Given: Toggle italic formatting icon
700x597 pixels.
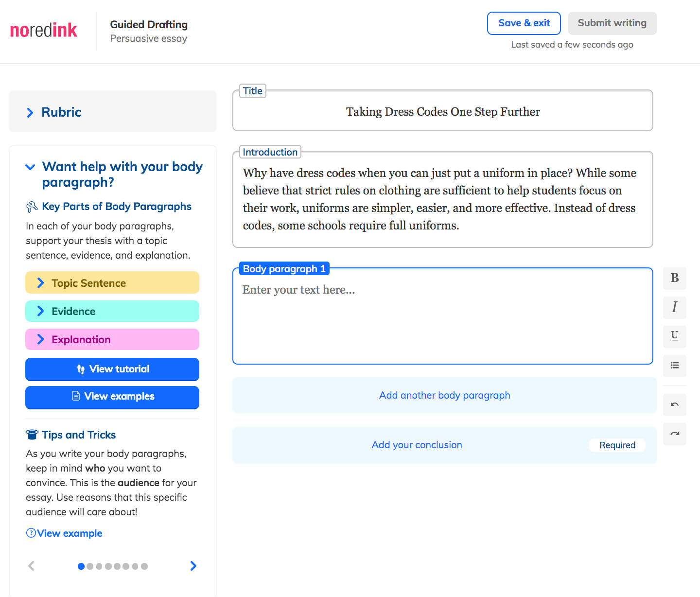Looking at the screenshot, I should [674, 307].
